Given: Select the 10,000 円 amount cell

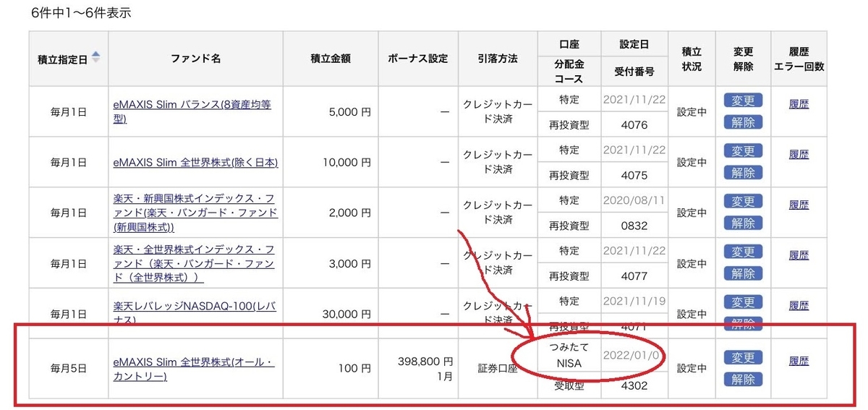Looking at the screenshot, I should click(x=331, y=162).
